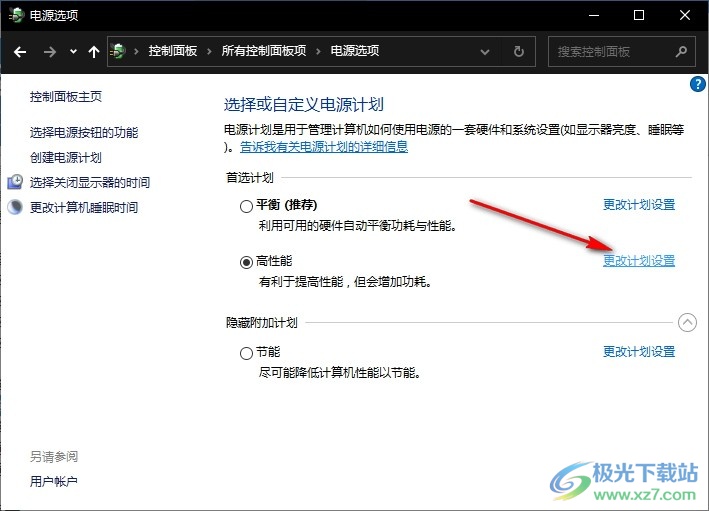Screen dimensions: 709x511
Task: Click the power options icon in address bar
Action: pos(118,51)
